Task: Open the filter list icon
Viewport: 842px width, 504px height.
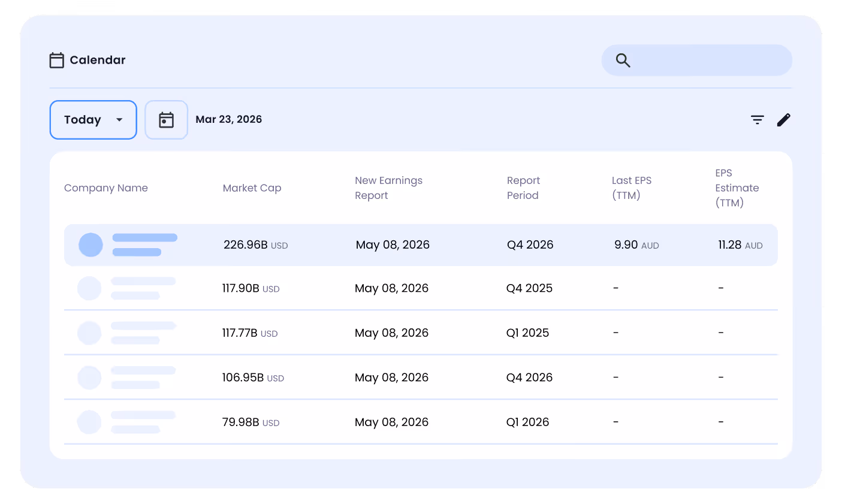Action: (x=758, y=120)
